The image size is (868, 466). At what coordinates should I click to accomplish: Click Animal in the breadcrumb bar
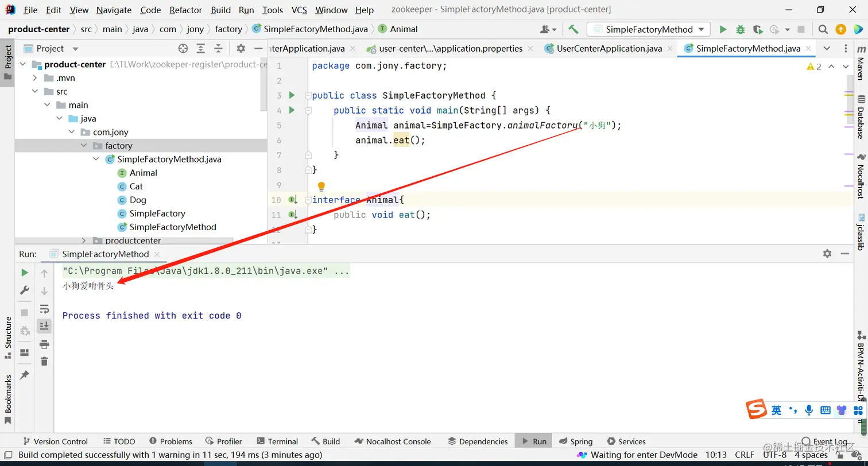click(398, 29)
